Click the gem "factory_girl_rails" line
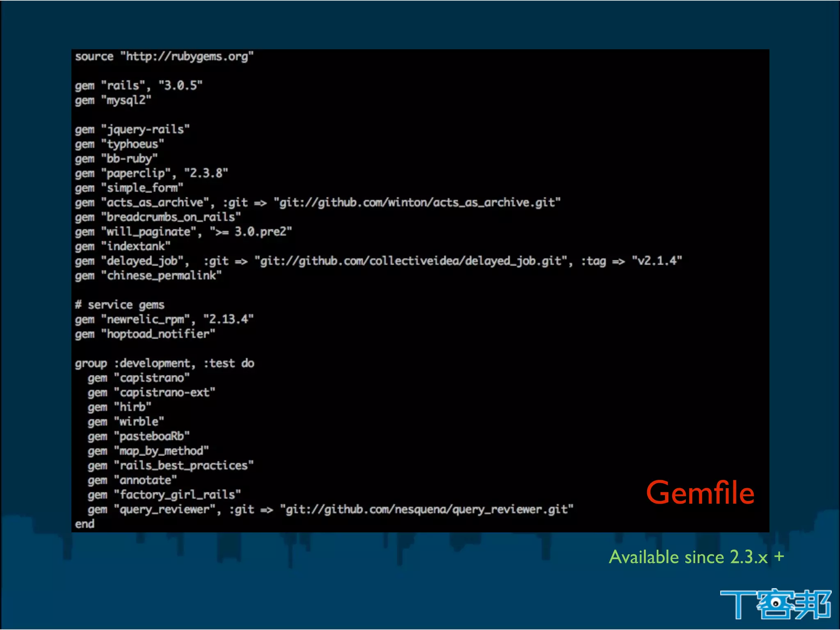The image size is (840, 630). tap(164, 495)
